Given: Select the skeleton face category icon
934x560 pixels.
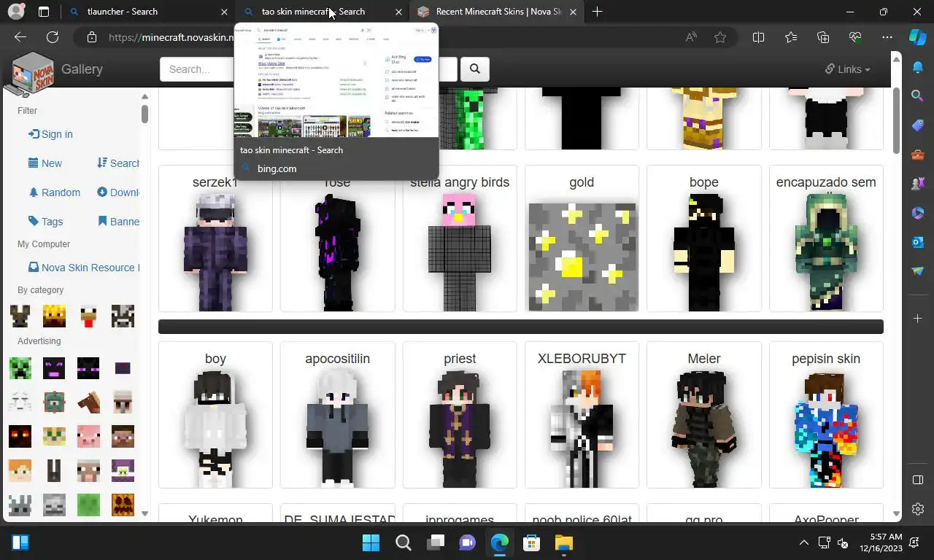Looking at the screenshot, I should [x=54, y=505].
